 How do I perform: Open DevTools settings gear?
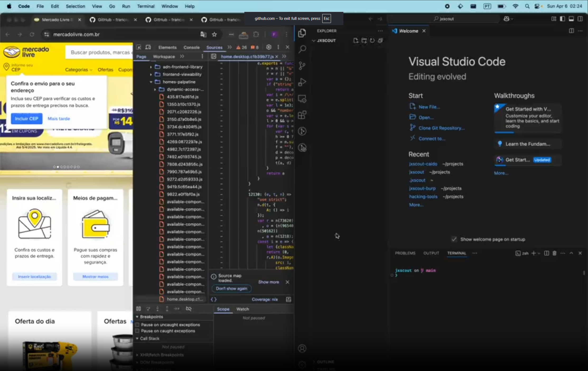click(x=269, y=47)
